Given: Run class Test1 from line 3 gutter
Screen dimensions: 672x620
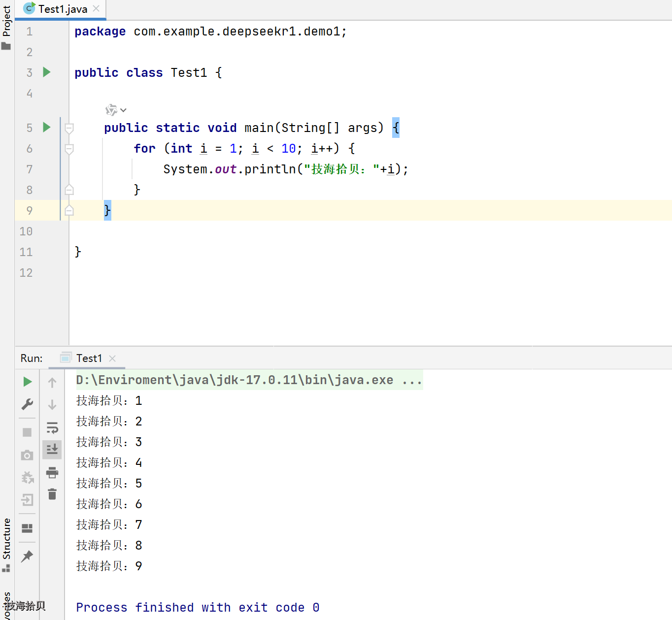Looking at the screenshot, I should 47,72.
